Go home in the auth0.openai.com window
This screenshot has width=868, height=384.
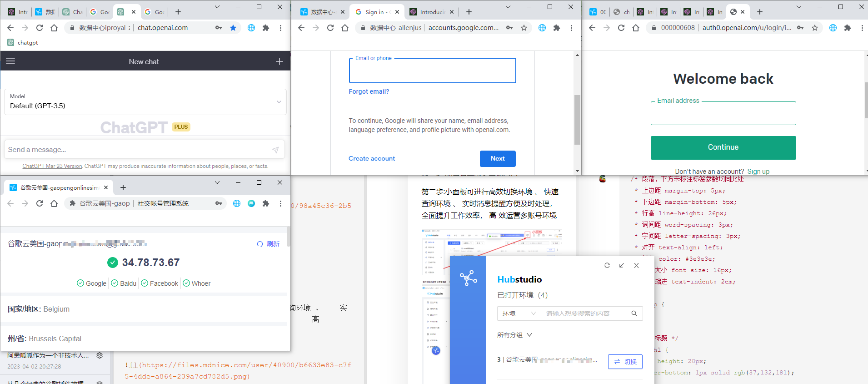point(636,28)
